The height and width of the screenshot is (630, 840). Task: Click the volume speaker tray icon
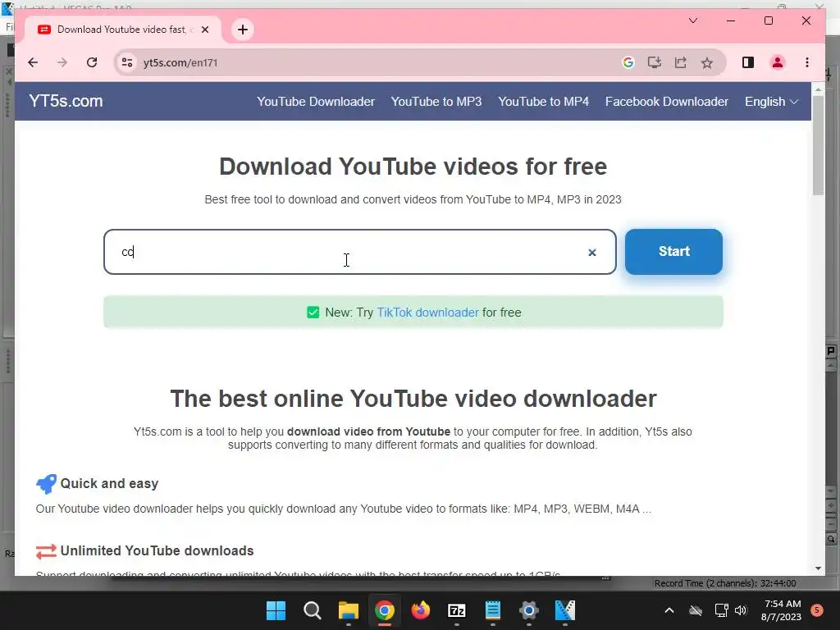tap(741, 610)
